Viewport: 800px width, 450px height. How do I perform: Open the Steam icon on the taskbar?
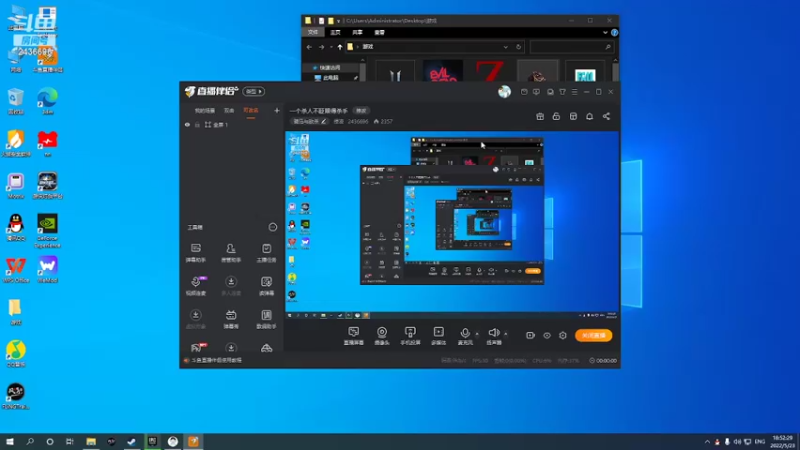132,441
